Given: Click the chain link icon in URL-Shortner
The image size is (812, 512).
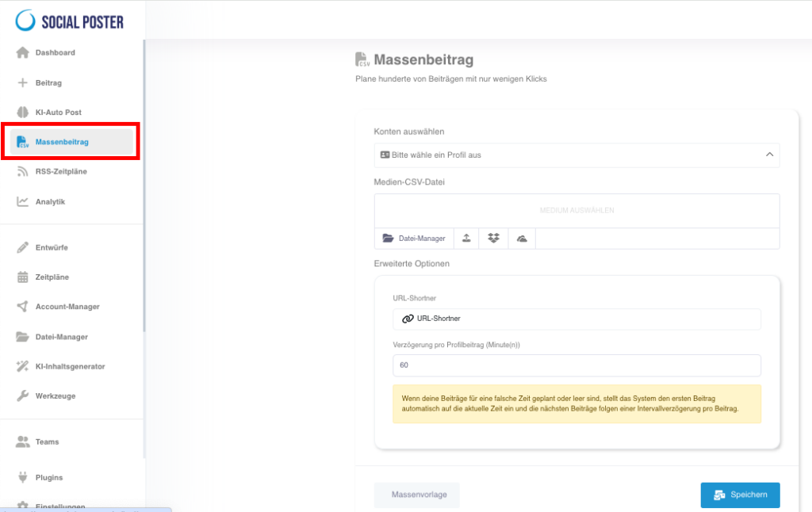Looking at the screenshot, I should [408, 319].
